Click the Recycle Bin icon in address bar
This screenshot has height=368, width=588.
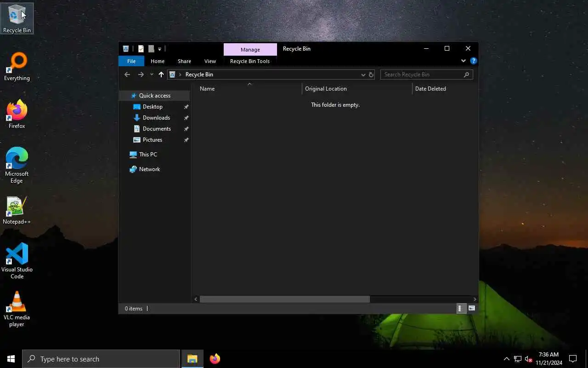click(172, 75)
